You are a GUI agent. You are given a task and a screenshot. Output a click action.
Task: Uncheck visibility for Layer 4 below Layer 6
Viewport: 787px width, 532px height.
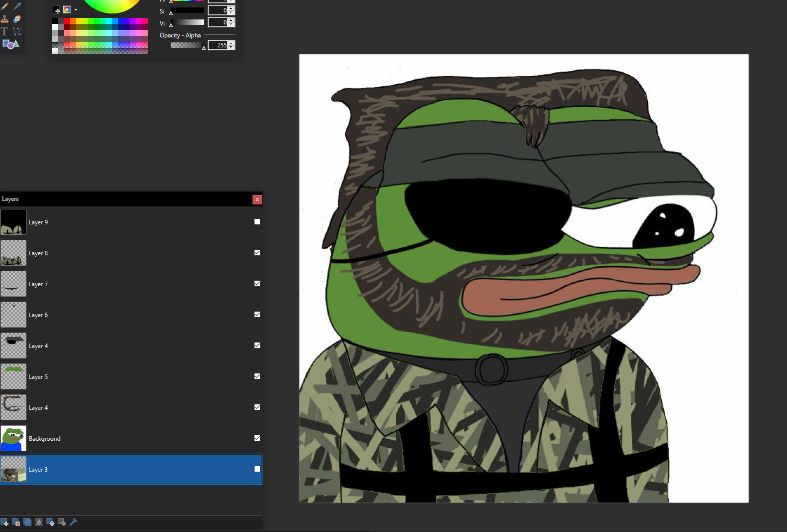coord(257,346)
